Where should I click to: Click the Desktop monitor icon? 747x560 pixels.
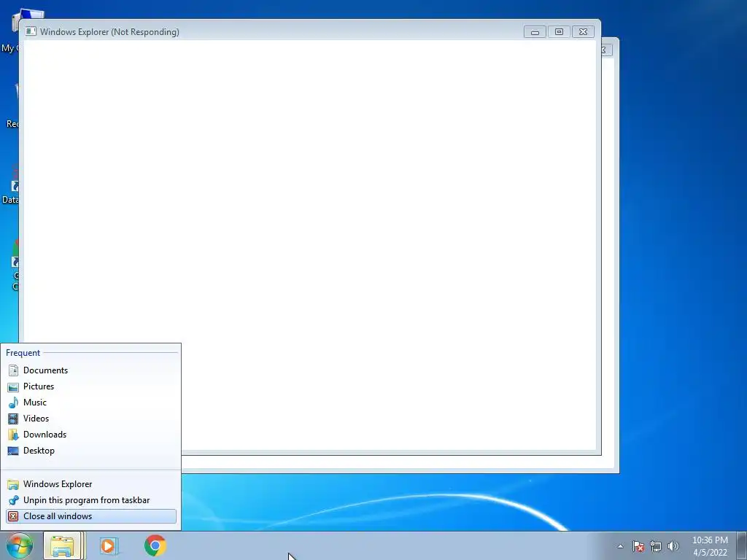[x=13, y=451]
